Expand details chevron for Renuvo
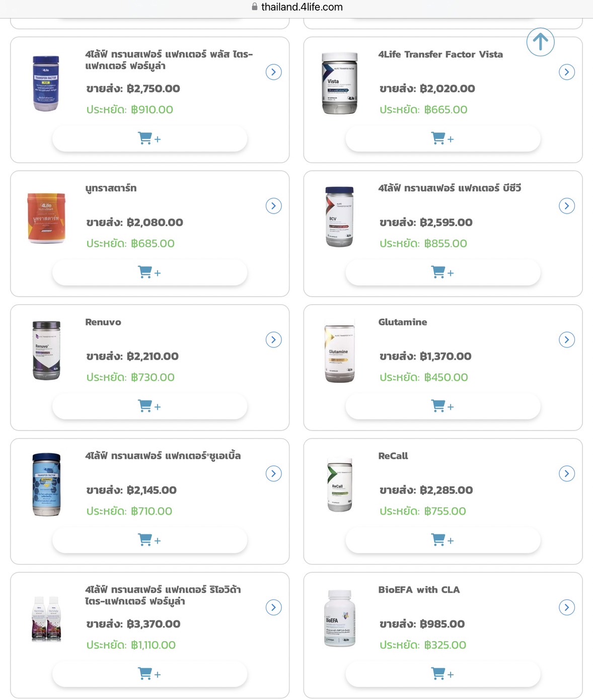Viewport: 593px width, 700px height. pyautogui.click(x=273, y=339)
